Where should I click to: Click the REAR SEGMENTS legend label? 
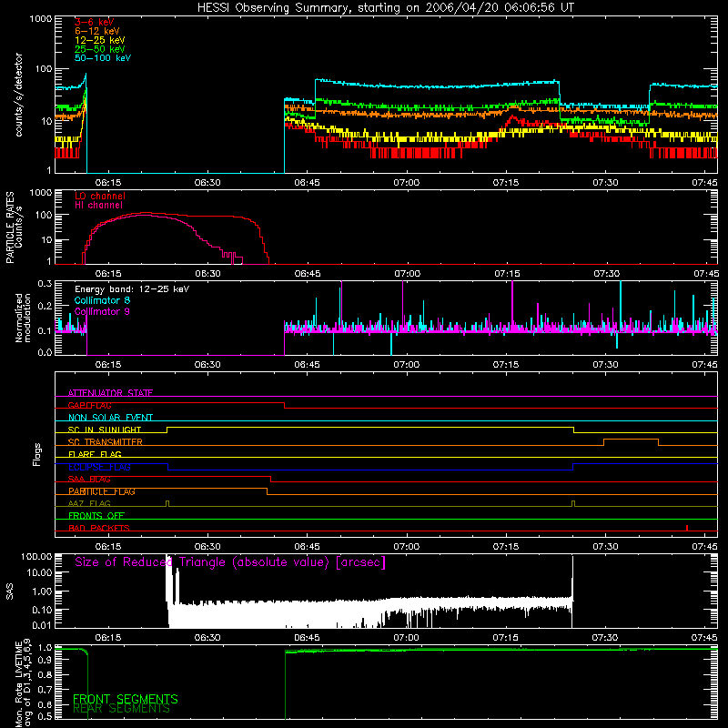click(x=122, y=709)
